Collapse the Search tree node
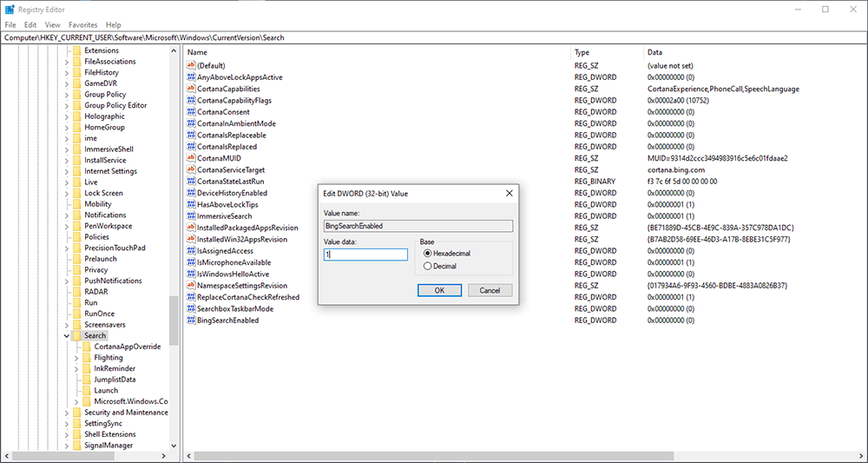Viewport: 868px width, 463px height. (x=67, y=335)
